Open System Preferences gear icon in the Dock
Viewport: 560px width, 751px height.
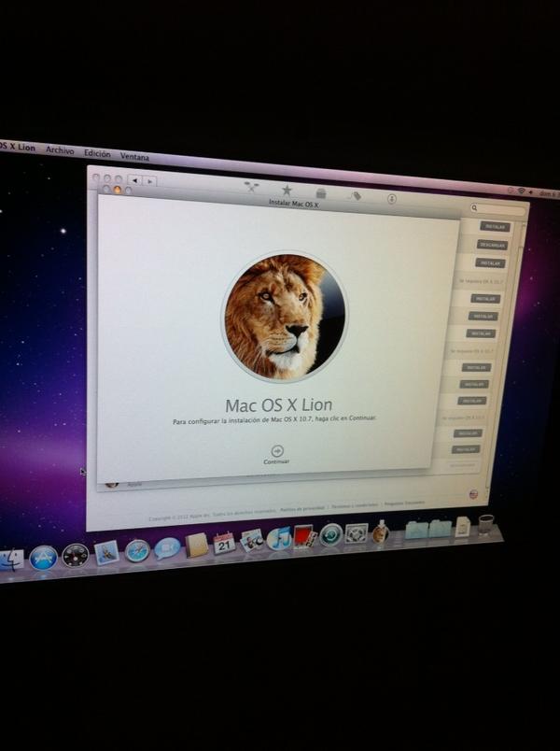coord(357,532)
